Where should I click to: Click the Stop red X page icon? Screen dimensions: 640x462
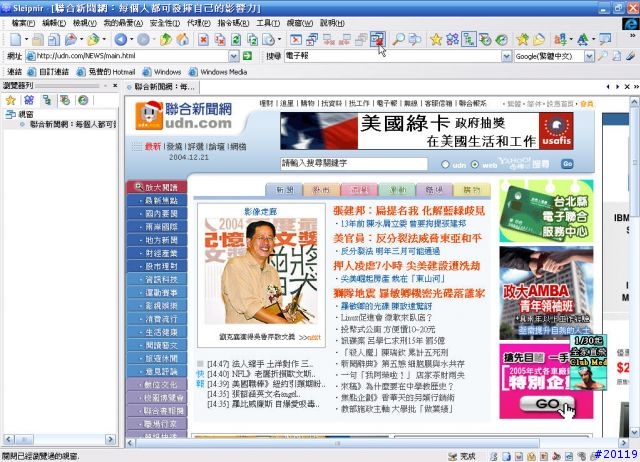coord(203,39)
